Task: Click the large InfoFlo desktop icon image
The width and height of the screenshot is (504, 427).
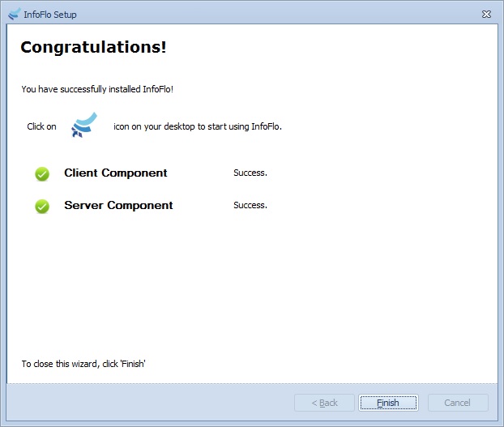Action: [x=84, y=126]
